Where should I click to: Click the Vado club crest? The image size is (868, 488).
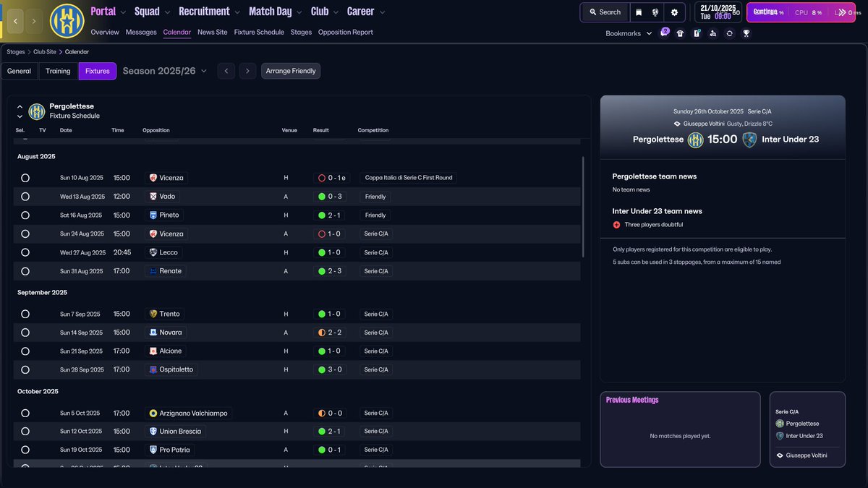153,197
